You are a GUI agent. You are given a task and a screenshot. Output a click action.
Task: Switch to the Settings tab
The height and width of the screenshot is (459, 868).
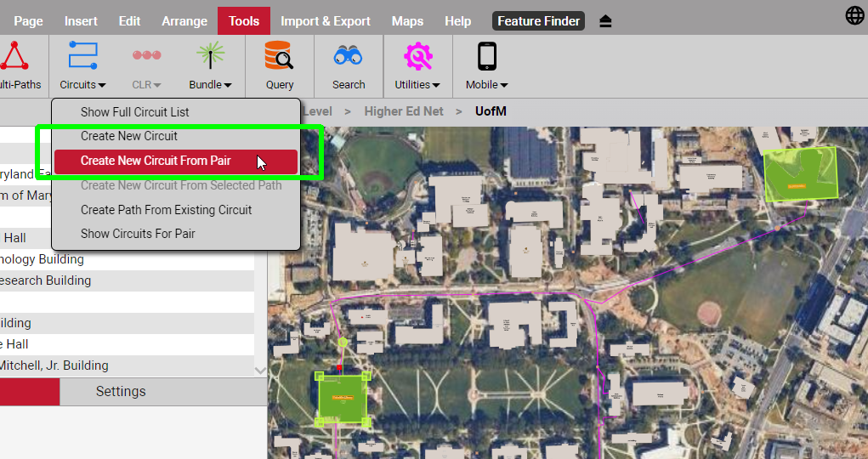(x=121, y=392)
